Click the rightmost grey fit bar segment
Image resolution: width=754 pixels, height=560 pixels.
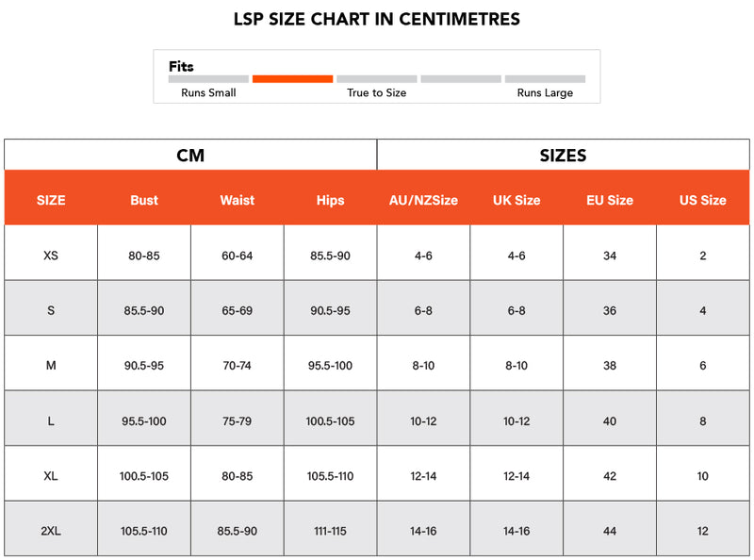pos(545,79)
